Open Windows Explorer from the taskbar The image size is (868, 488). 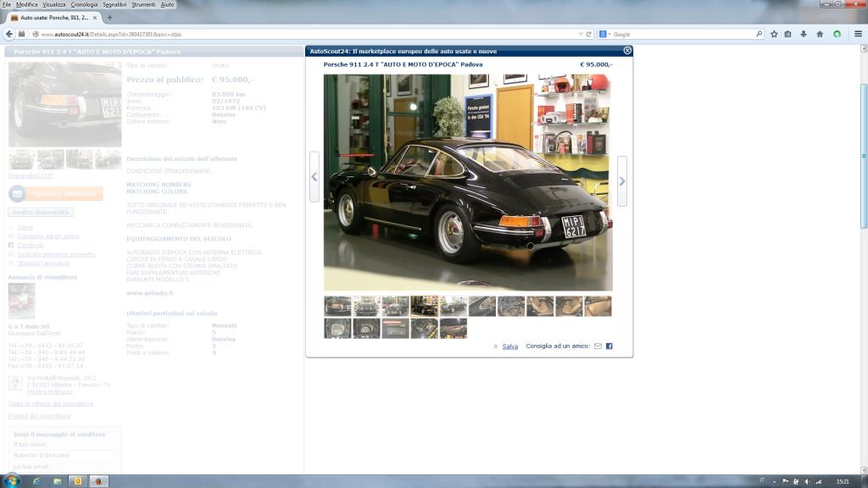(57, 481)
